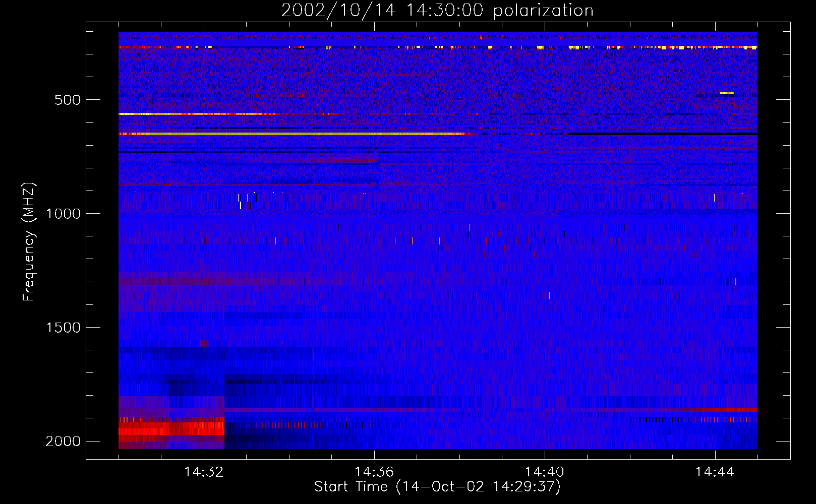Click the 14:36 time tick label

[x=374, y=472]
